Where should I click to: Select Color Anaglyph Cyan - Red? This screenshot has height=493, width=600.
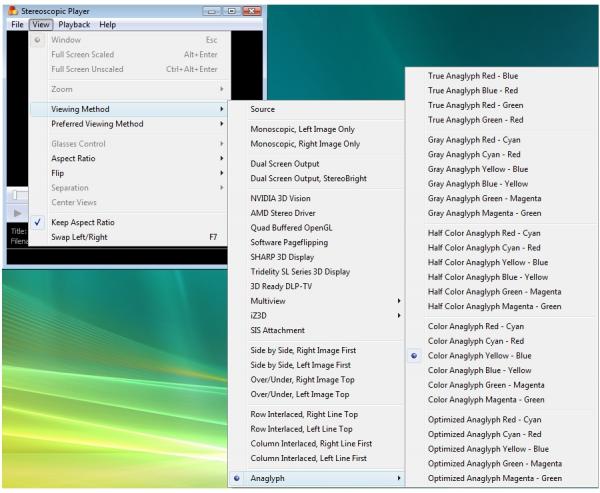click(x=501, y=341)
